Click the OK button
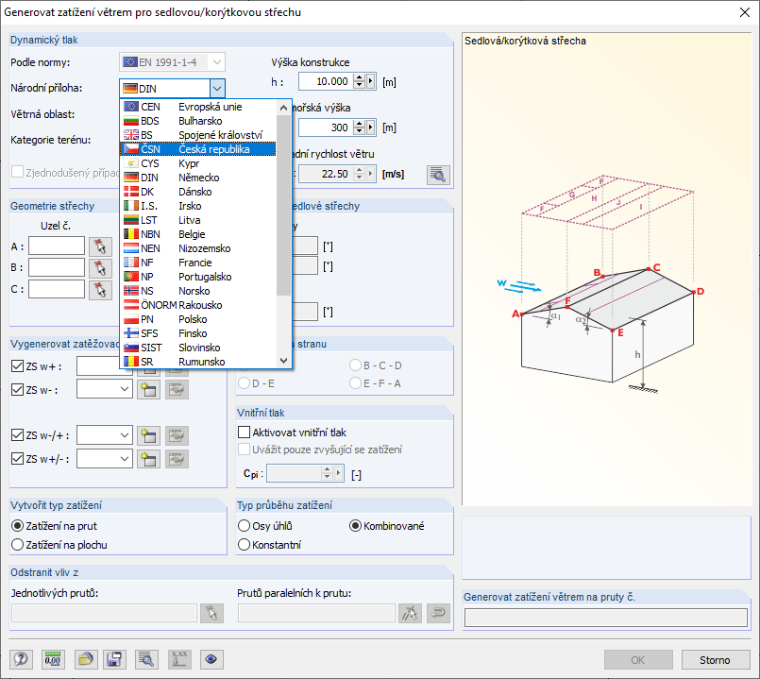The width and height of the screenshot is (760, 679). [638, 660]
